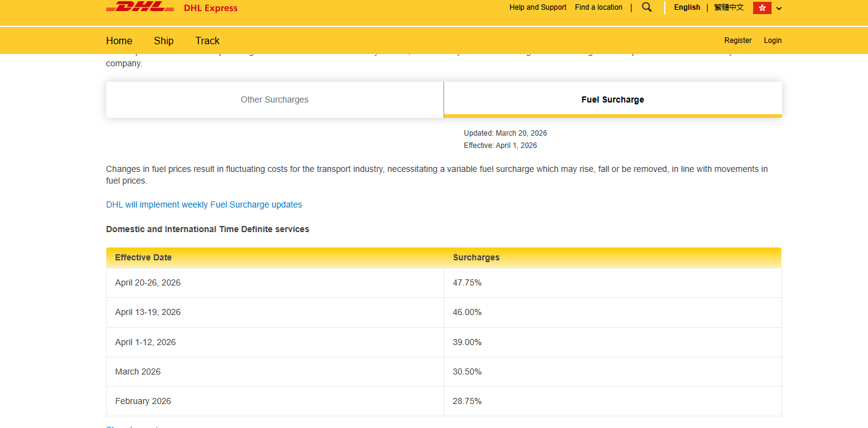Open the search by clicking the magnifier icon
Screen dimensions: 868x428
[x=646, y=7]
